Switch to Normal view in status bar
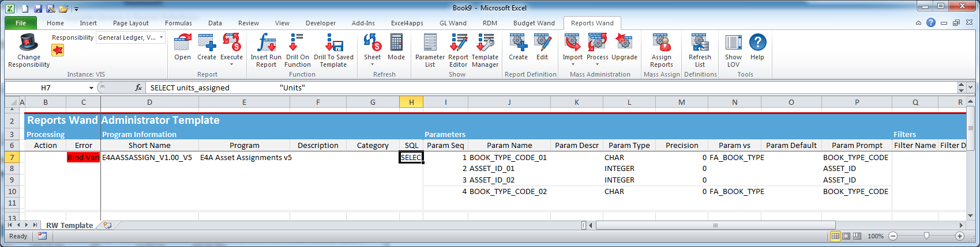 coord(835,236)
